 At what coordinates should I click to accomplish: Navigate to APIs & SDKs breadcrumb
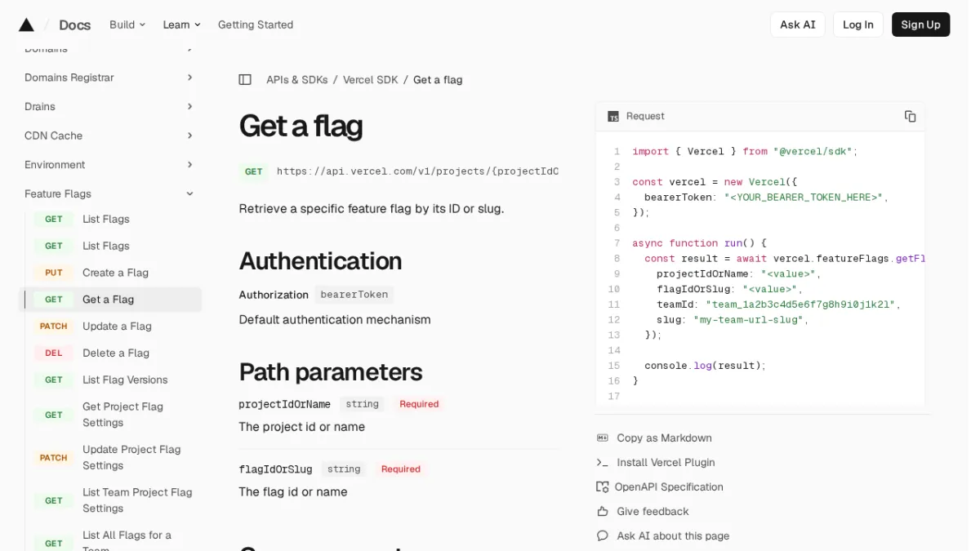(x=296, y=79)
